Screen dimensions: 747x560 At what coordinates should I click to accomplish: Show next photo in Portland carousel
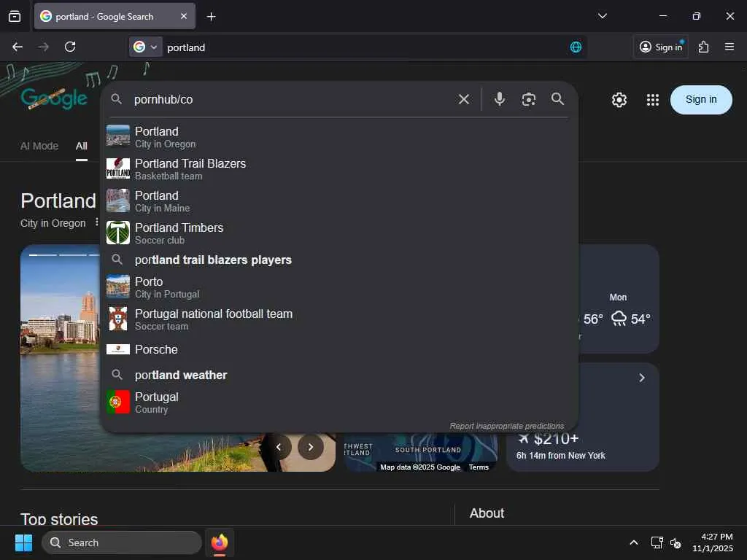310,447
